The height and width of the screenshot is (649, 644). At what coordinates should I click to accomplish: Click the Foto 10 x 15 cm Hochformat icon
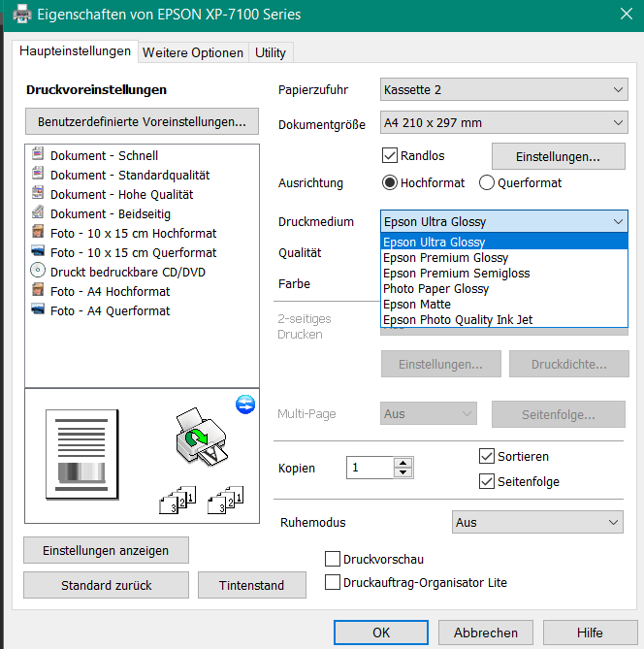(38, 232)
